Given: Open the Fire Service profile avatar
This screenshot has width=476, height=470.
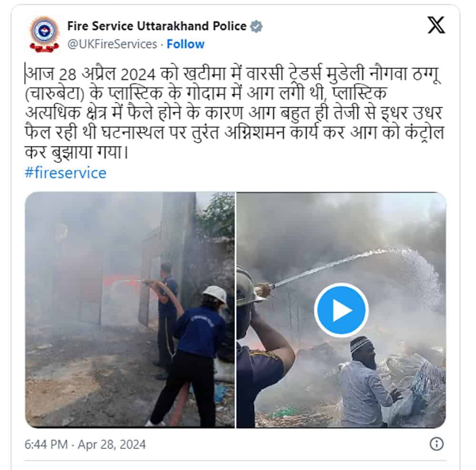Looking at the screenshot, I should click(x=44, y=35).
